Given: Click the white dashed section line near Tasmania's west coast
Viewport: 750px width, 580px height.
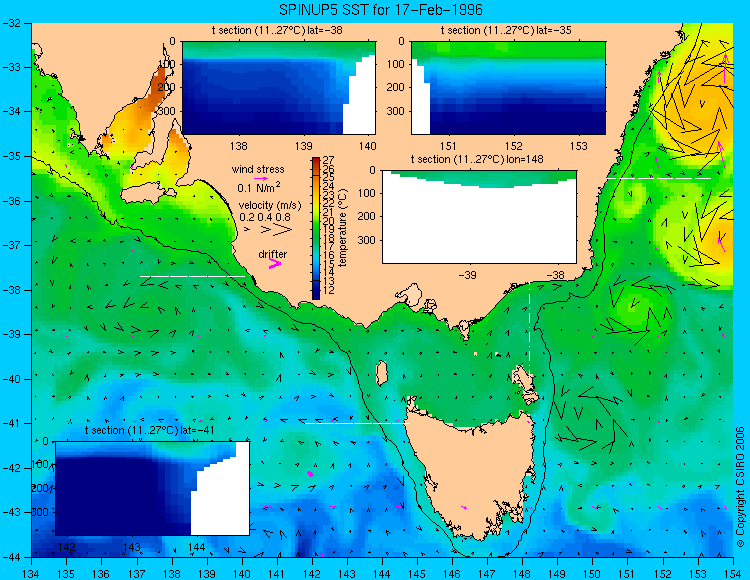Looking at the screenshot, I should click(x=357, y=423).
